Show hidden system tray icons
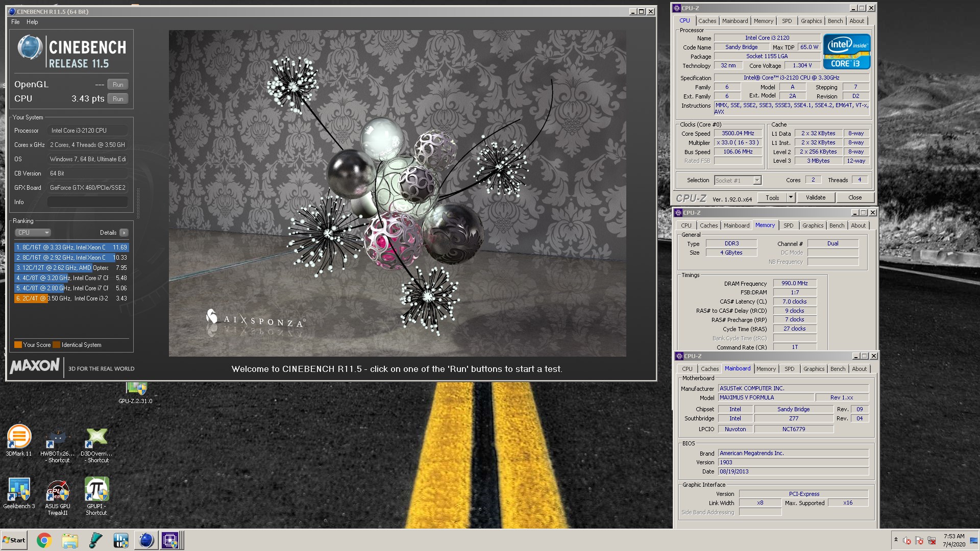This screenshot has width=980, height=551. tap(895, 540)
